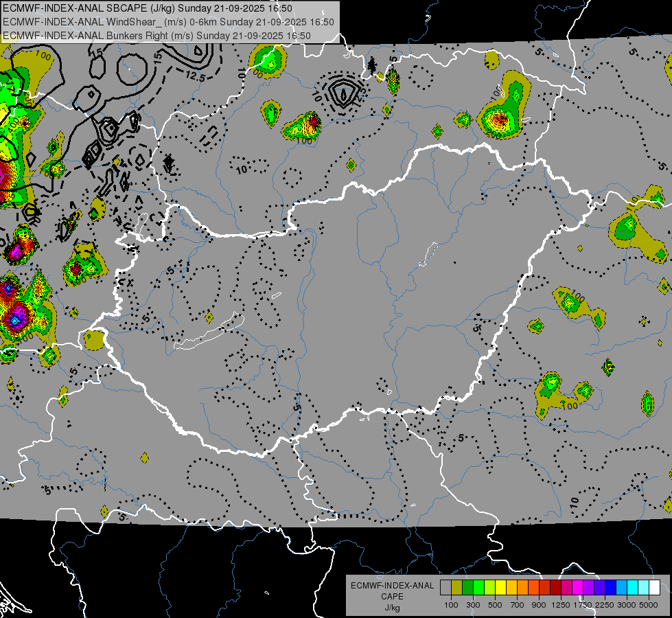Click the pure blue swatch in CAPE legend
The height and width of the screenshot is (618, 672).
pos(610,587)
